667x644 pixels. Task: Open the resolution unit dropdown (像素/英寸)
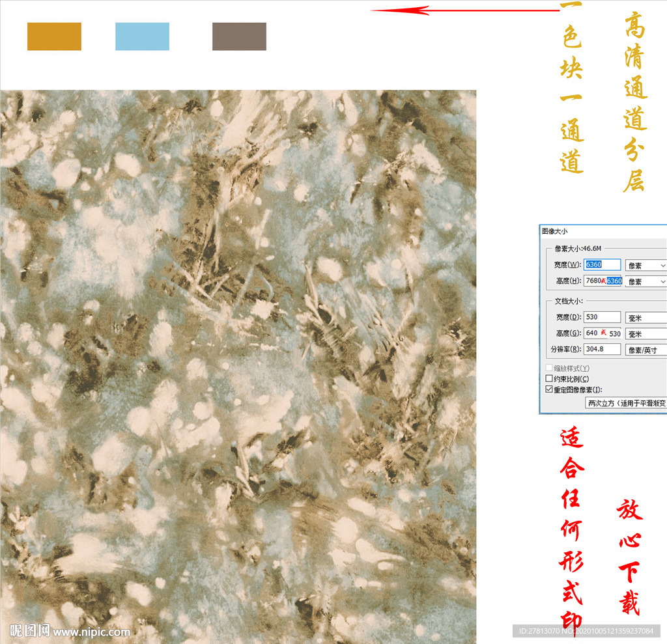point(646,350)
